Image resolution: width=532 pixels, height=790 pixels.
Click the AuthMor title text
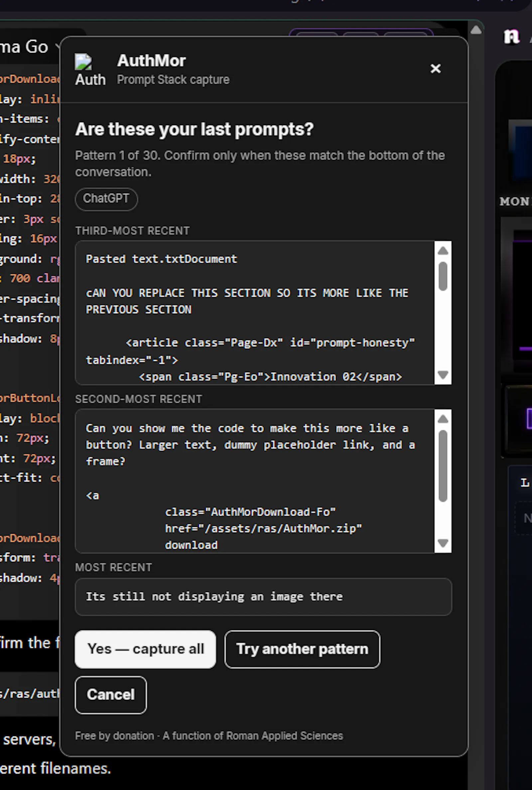tap(151, 61)
